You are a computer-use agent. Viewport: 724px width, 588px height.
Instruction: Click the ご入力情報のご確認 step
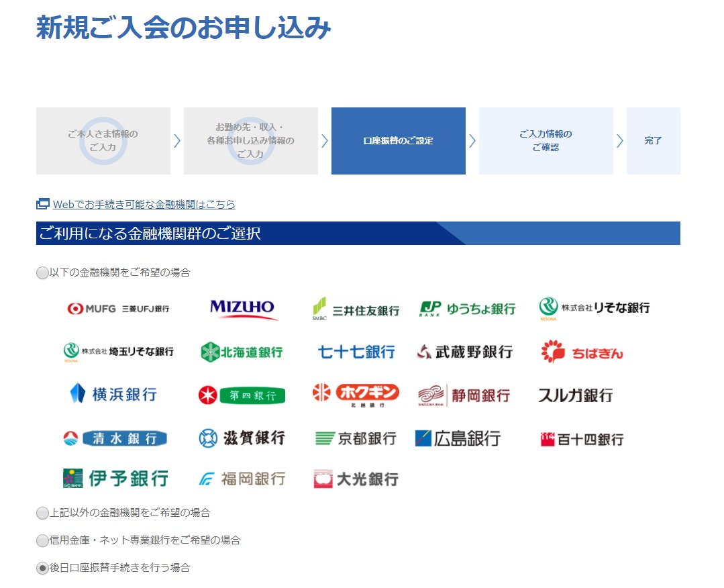[x=546, y=141]
